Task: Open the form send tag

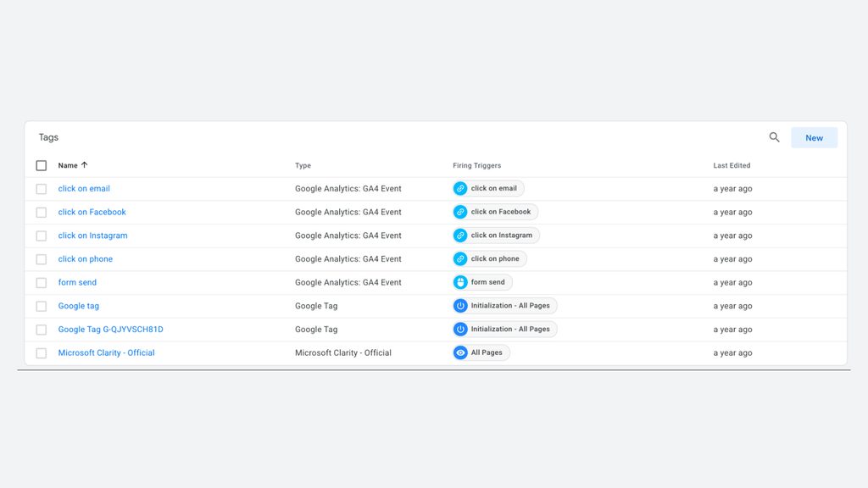Action: click(x=77, y=282)
